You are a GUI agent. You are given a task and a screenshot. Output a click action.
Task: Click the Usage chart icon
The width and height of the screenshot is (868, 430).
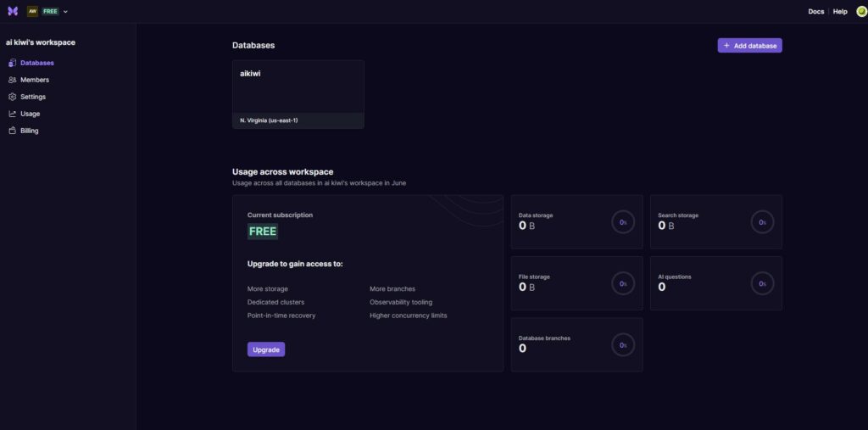coord(12,114)
